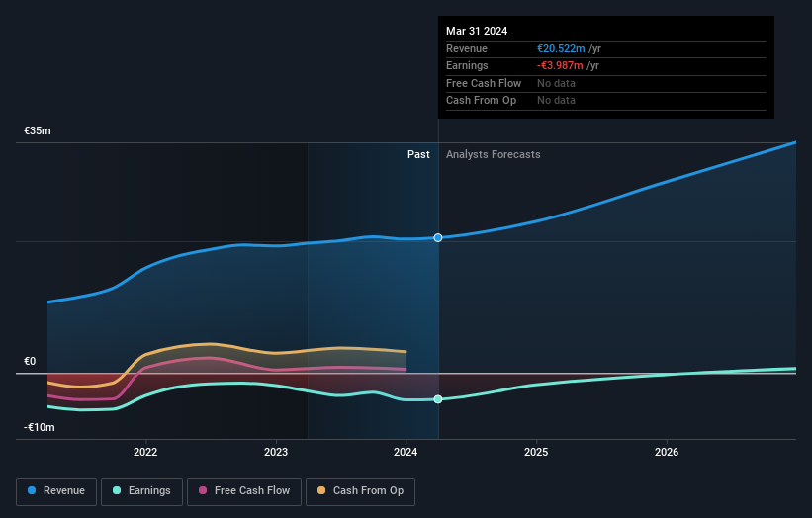Image resolution: width=812 pixels, height=518 pixels.
Task: Click the 2025 x-axis label
Action: 536,452
